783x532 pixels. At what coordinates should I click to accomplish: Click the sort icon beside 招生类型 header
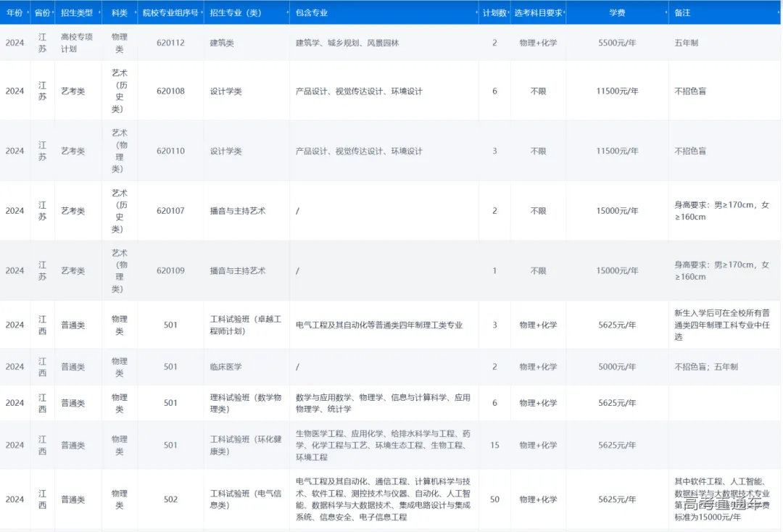(x=100, y=12)
